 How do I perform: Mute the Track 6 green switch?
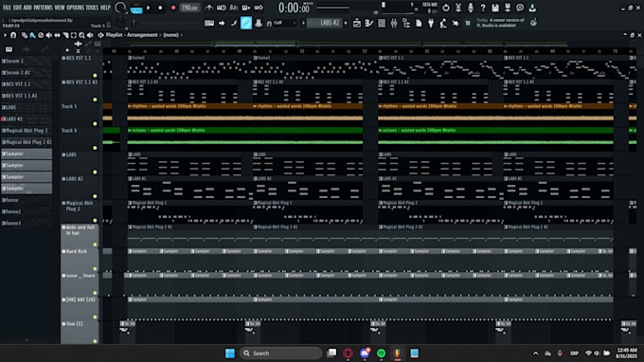click(x=95, y=148)
